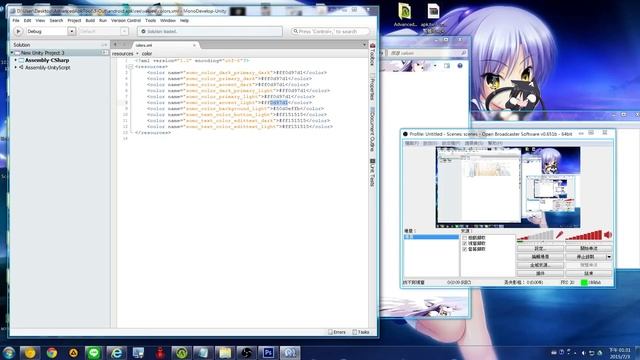Open the Run menu
640x360 pixels.
(103, 20)
